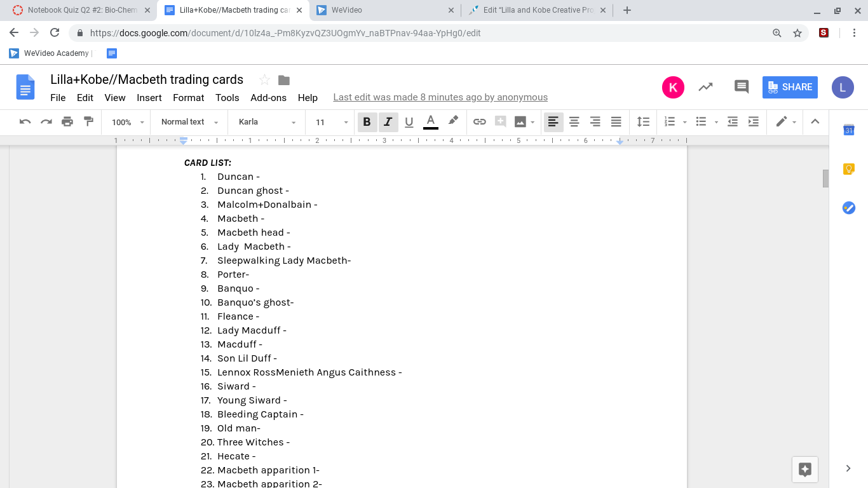Open the Karla font dropdown
This screenshot has height=488, width=868.
(267, 122)
